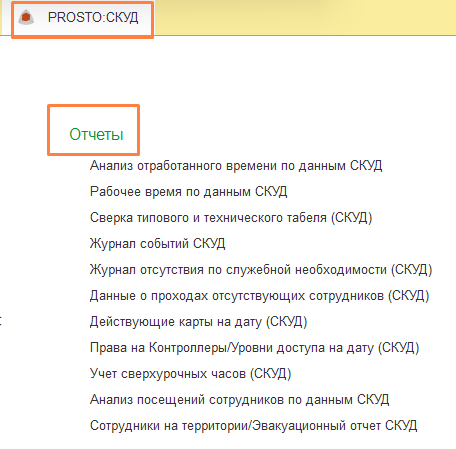Image resolution: width=456 pixels, height=449 pixels.
Task: Open Действующие карты на дату report
Action: [199, 322]
